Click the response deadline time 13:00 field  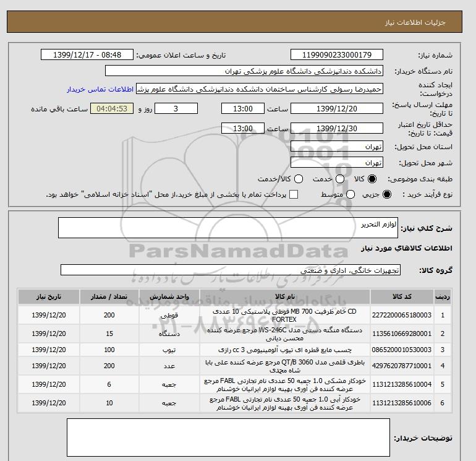click(x=243, y=108)
